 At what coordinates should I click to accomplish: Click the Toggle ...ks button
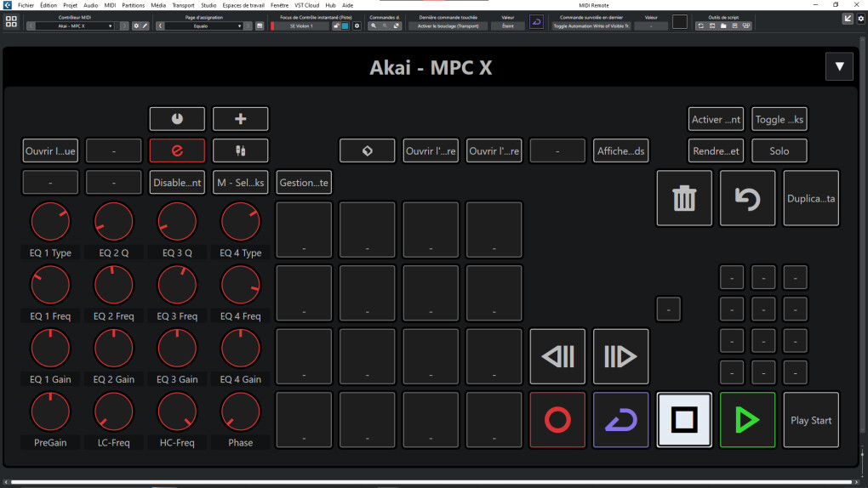779,119
